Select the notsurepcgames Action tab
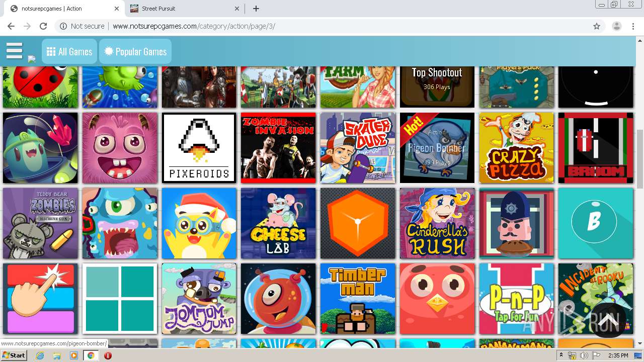 coord(64,9)
